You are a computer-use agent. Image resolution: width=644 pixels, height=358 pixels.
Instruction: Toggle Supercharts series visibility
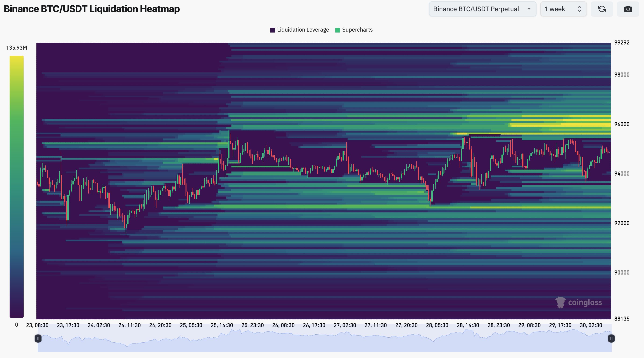point(357,30)
